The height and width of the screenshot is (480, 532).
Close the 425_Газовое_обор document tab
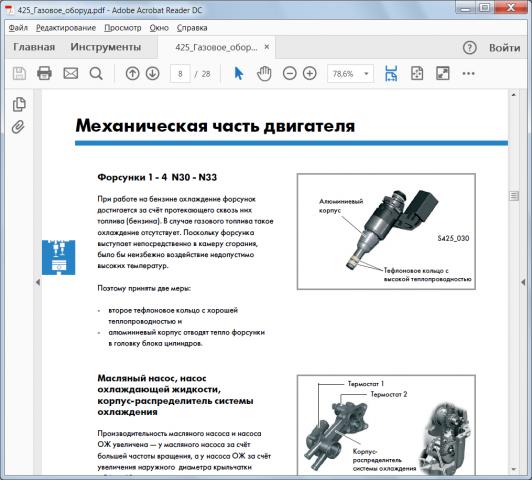click(x=267, y=47)
